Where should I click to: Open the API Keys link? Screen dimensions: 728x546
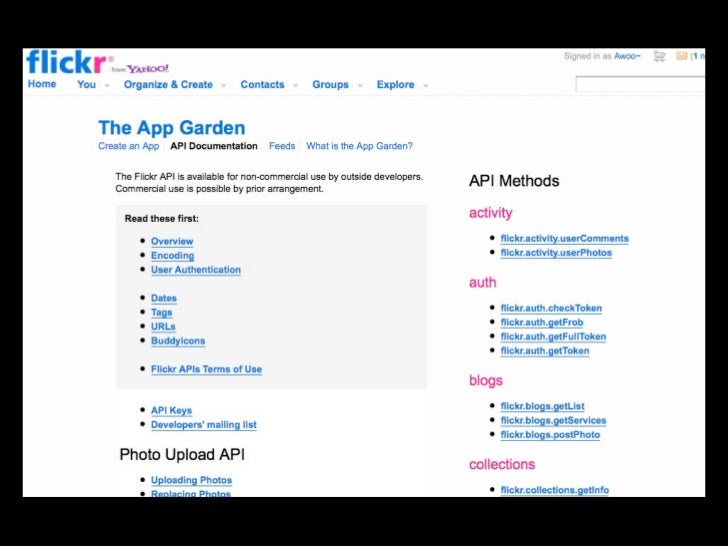click(171, 410)
